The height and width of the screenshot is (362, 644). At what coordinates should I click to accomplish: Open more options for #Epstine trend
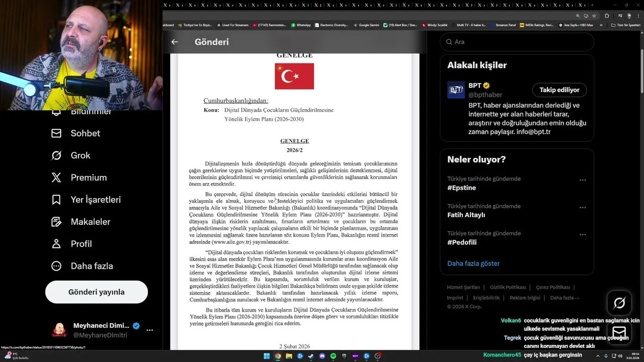click(x=583, y=180)
